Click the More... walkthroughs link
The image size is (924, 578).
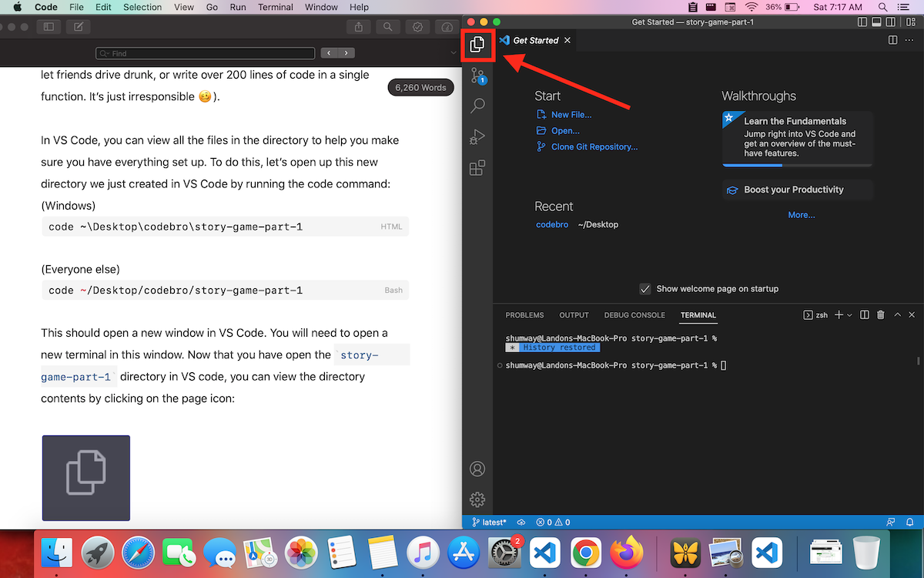click(x=802, y=215)
